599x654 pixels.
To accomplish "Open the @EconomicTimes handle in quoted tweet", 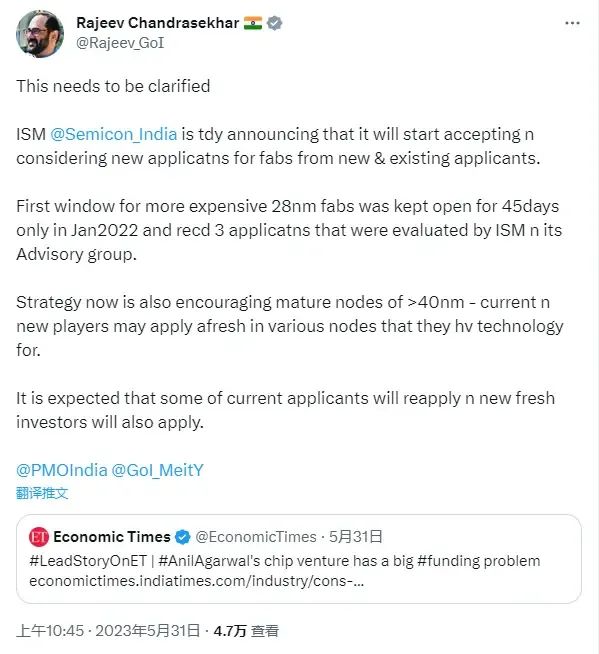I will click(256, 537).
